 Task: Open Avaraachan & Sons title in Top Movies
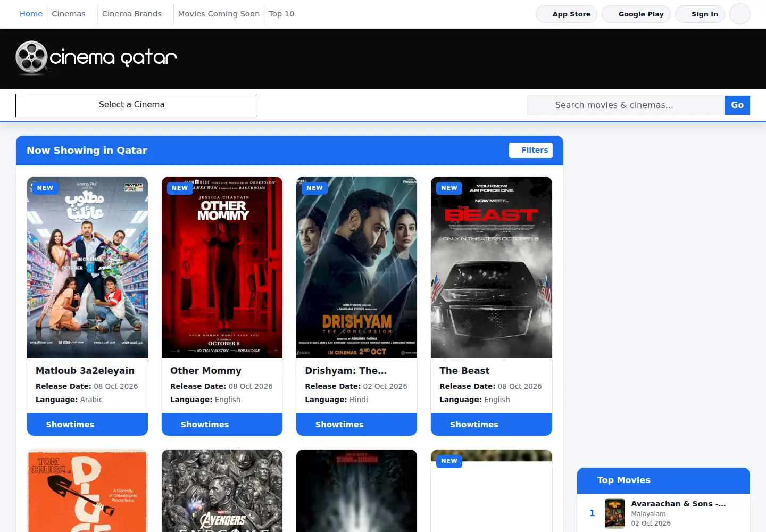pos(678,504)
